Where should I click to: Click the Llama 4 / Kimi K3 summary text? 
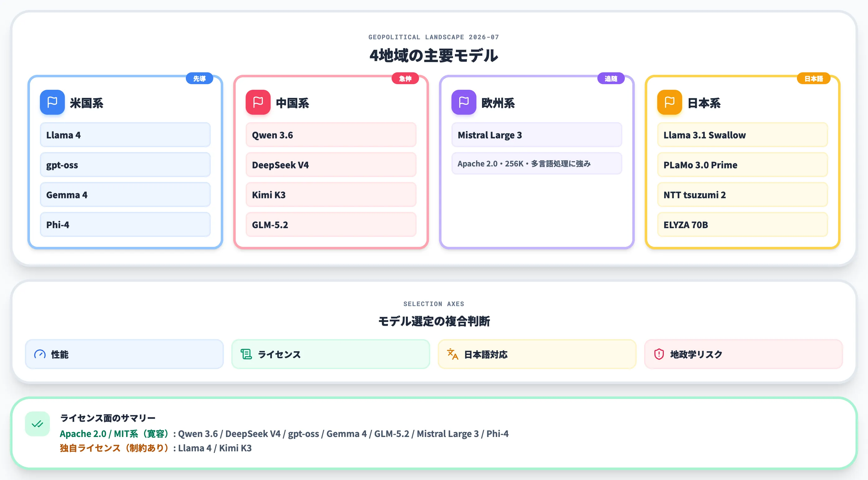click(x=215, y=448)
